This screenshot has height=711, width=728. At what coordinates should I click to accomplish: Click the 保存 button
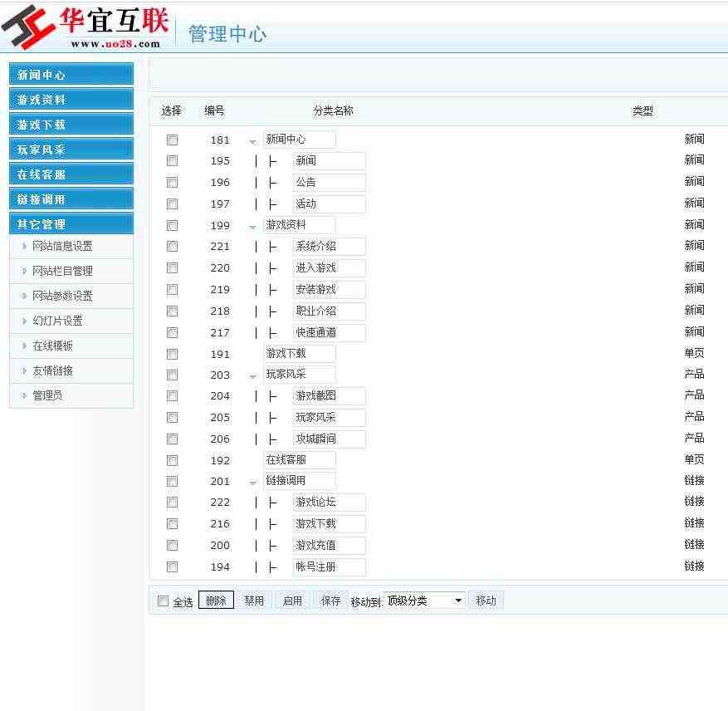[x=331, y=601]
